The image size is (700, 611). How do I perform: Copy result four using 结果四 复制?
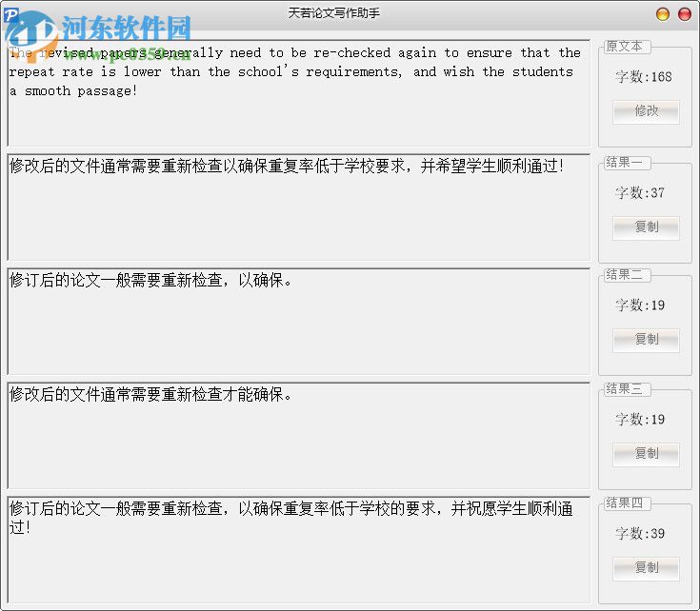click(x=646, y=568)
